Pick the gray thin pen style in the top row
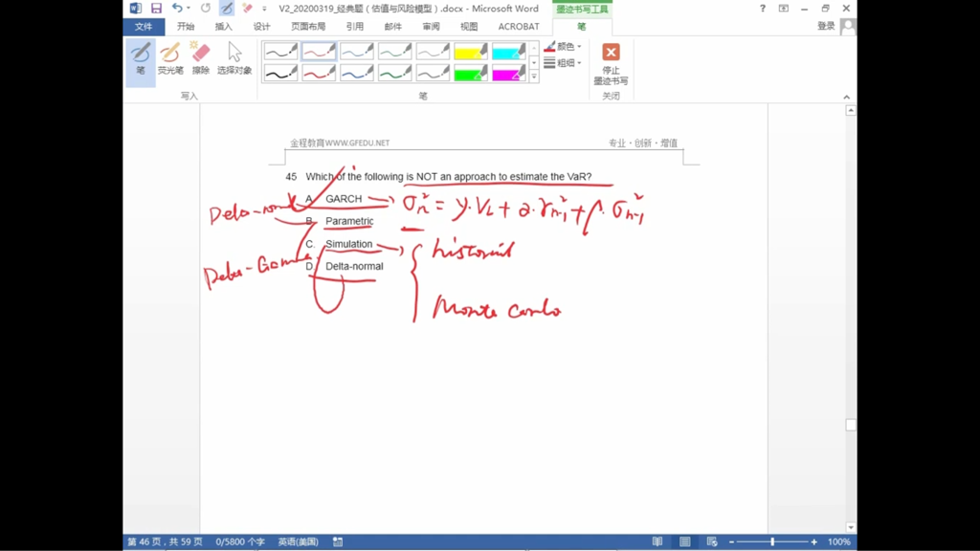This screenshot has width=980, height=551. [x=434, y=52]
